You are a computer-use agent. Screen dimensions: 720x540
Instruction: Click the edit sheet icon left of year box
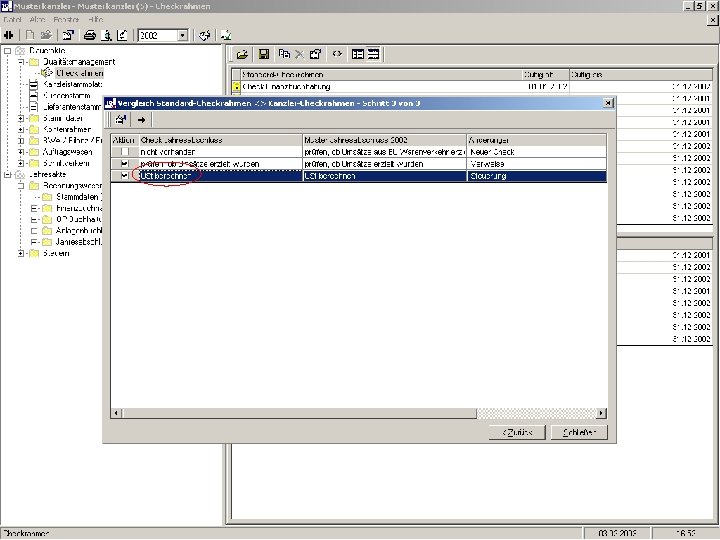coord(122,35)
